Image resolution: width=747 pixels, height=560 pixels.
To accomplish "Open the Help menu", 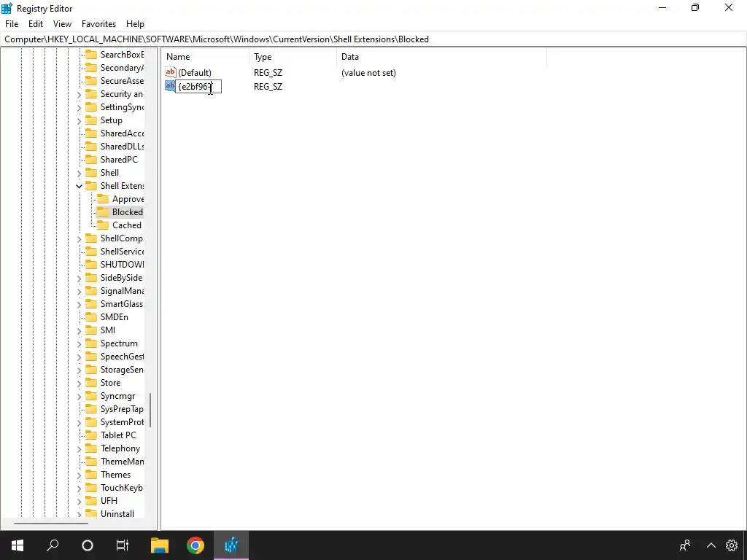I will 135,24.
